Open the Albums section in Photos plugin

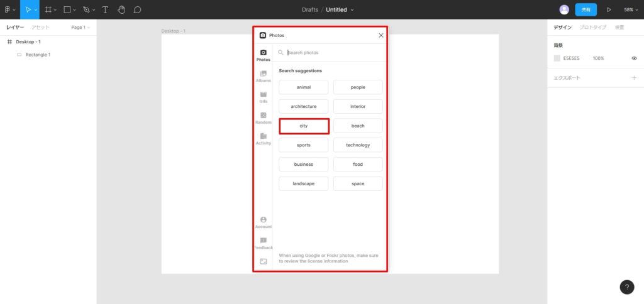264,76
